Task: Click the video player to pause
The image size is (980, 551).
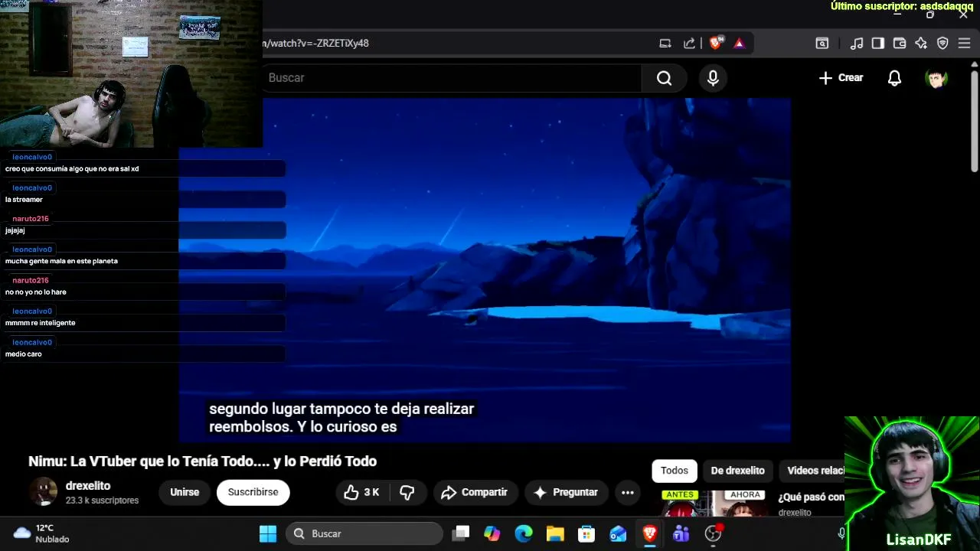Action: point(485,270)
